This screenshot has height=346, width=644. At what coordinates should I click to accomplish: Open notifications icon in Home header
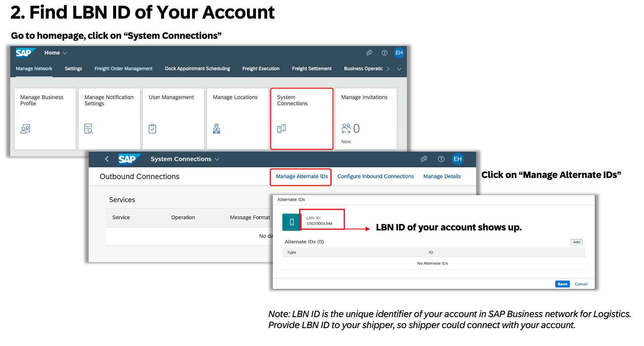[x=369, y=53]
